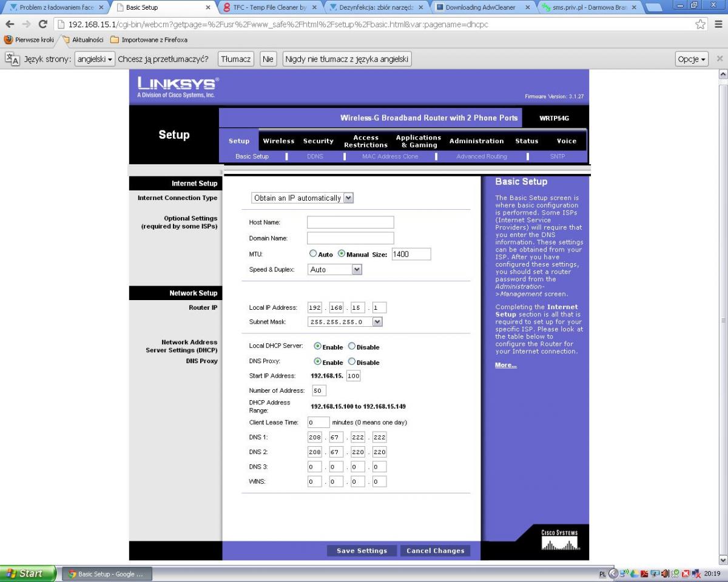The image size is (728, 582).
Task: Click the PL language indicator in the taskbar
Action: click(x=602, y=574)
